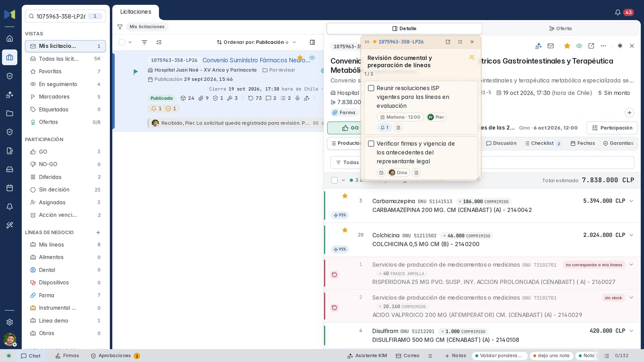Open the Chat panel in bottom bar
This screenshot has height=362, width=644.
pyautogui.click(x=31, y=356)
